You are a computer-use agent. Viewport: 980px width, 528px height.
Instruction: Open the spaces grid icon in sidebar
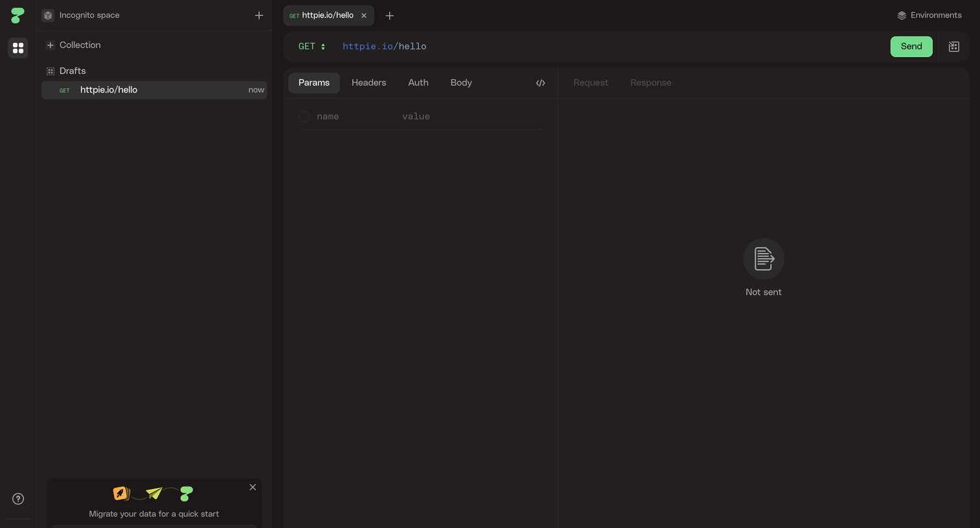(18, 48)
